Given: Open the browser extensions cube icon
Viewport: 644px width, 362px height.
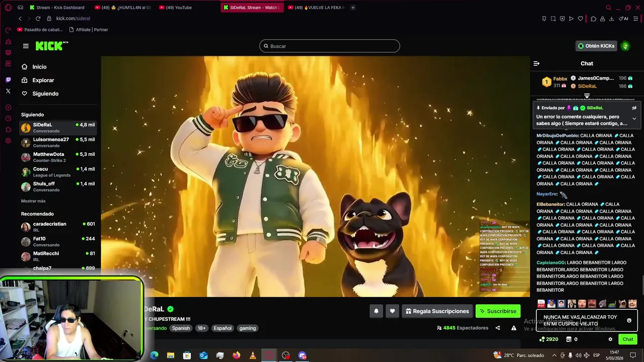Looking at the screenshot, I should pos(593,19).
